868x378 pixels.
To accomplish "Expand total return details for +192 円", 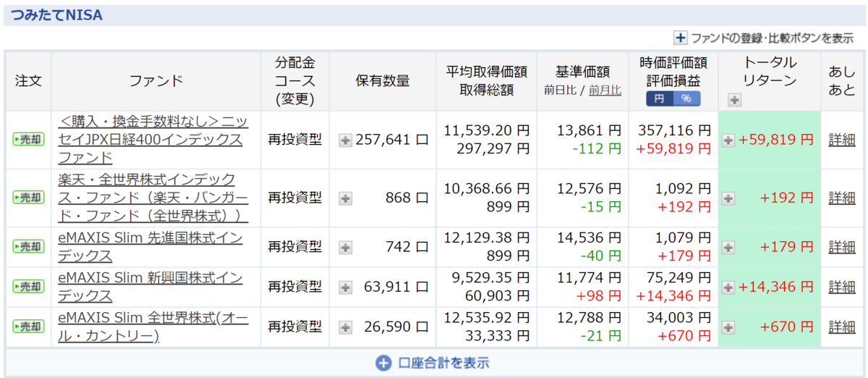I will click(x=728, y=198).
